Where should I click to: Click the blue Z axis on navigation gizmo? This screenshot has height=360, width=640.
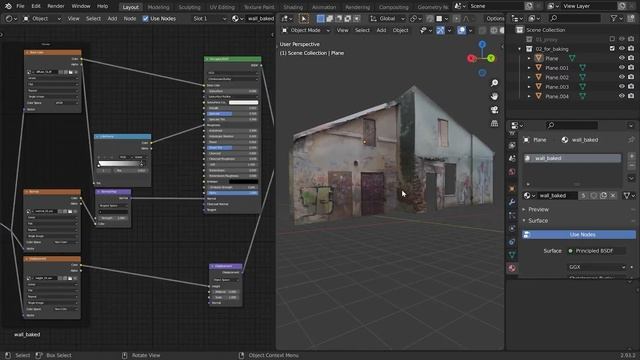[x=482, y=44]
